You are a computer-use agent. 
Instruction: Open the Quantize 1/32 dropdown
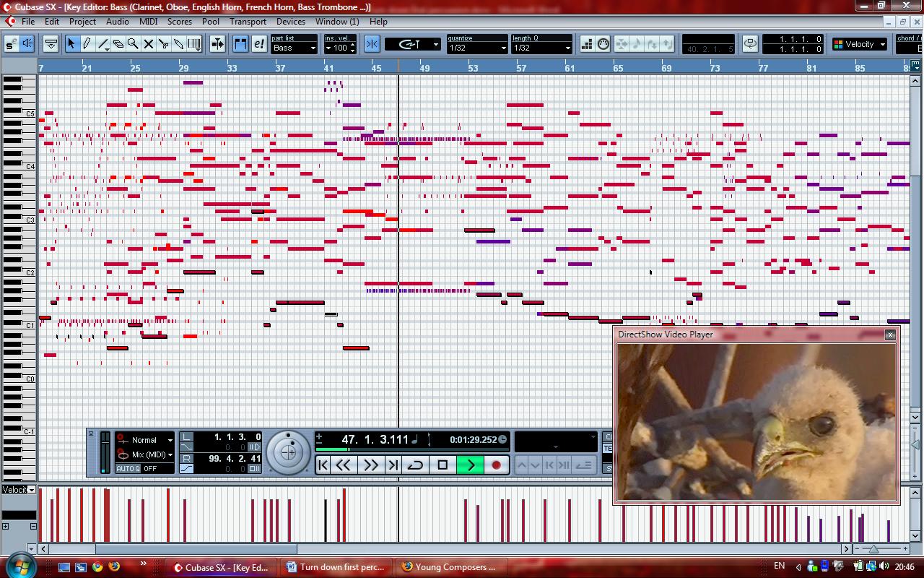[x=477, y=48]
